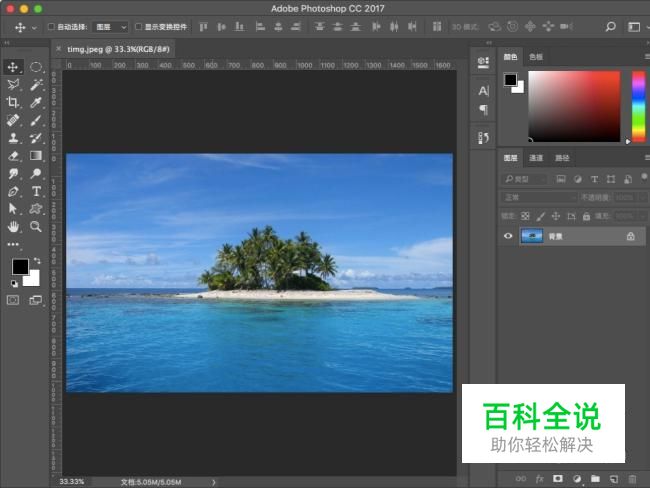Open the 图层 auto-select target dropdown
Image resolution: width=650 pixels, height=488 pixels.
pyautogui.click(x=108, y=27)
